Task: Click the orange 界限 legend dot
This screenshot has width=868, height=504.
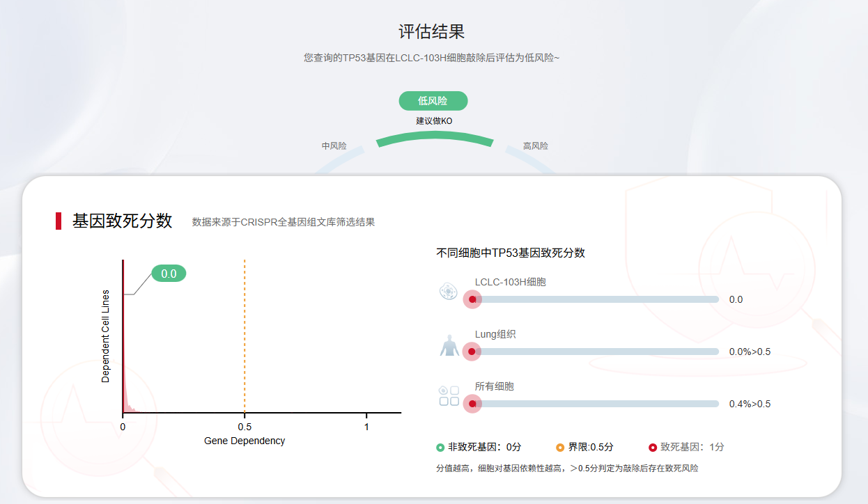Action: coord(560,448)
